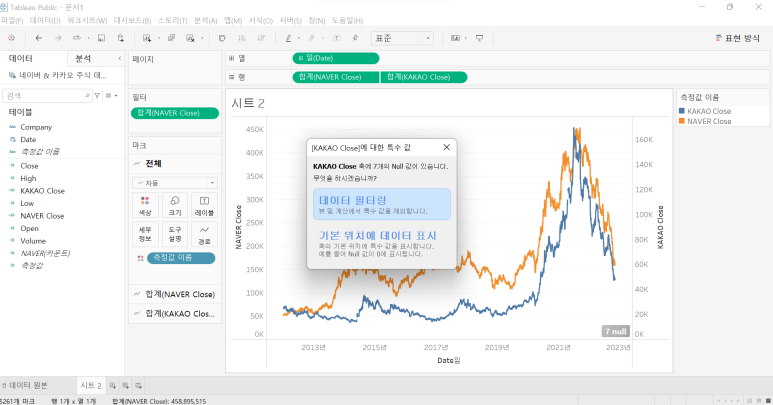Click the new story tab icon at bottom
The image size is (773, 405).
point(139,385)
